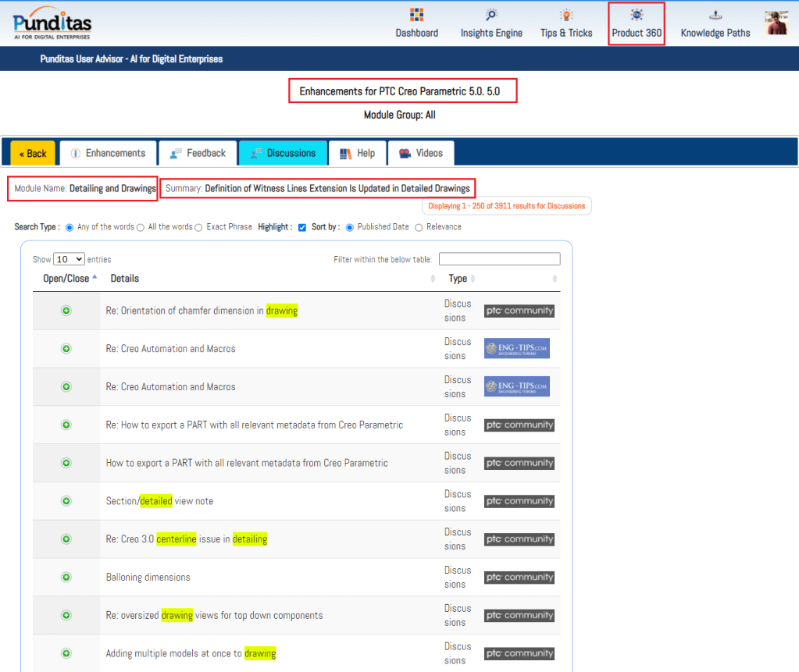Open the Insights Engine icon
This screenshot has width=799, height=672.
(491, 16)
